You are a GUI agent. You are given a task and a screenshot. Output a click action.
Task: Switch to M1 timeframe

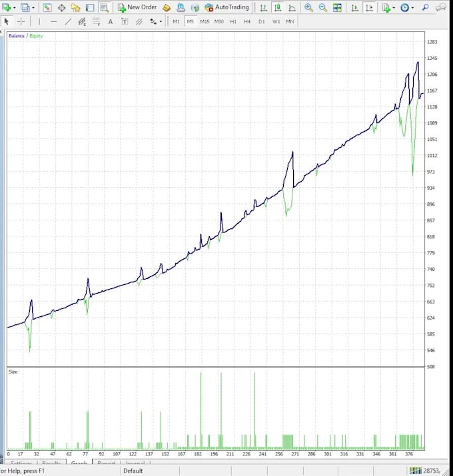point(176,21)
